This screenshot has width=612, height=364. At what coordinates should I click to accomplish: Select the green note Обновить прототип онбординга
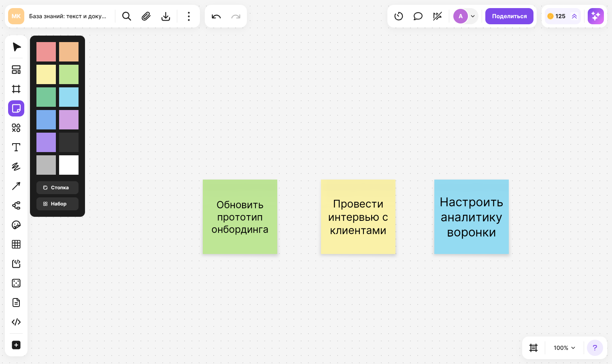coord(240,217)
